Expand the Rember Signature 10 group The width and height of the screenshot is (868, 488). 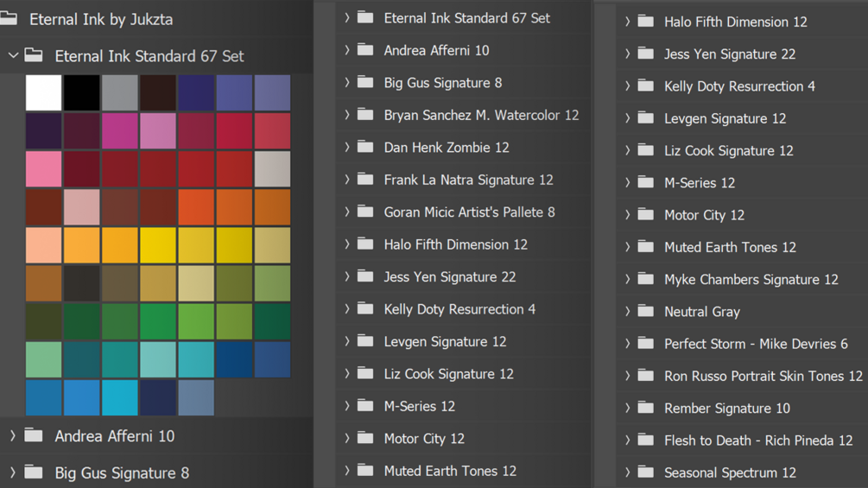627,408
